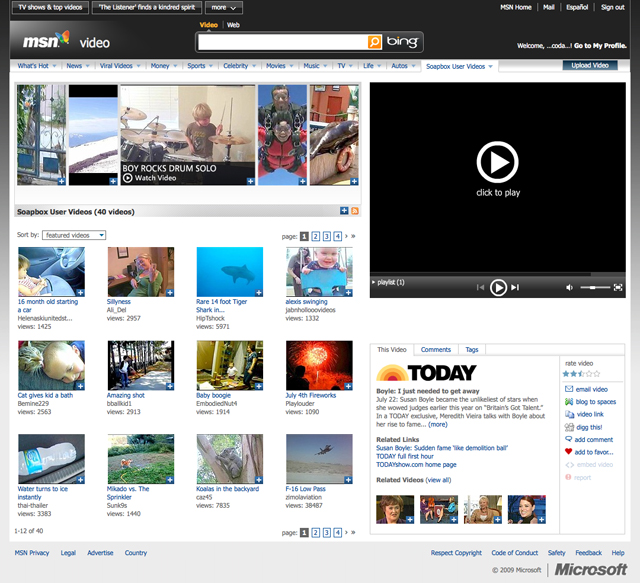The image size is (640, 583).
Task: Click the 'TV shows & top videos' button
Action: click(50, 7)
